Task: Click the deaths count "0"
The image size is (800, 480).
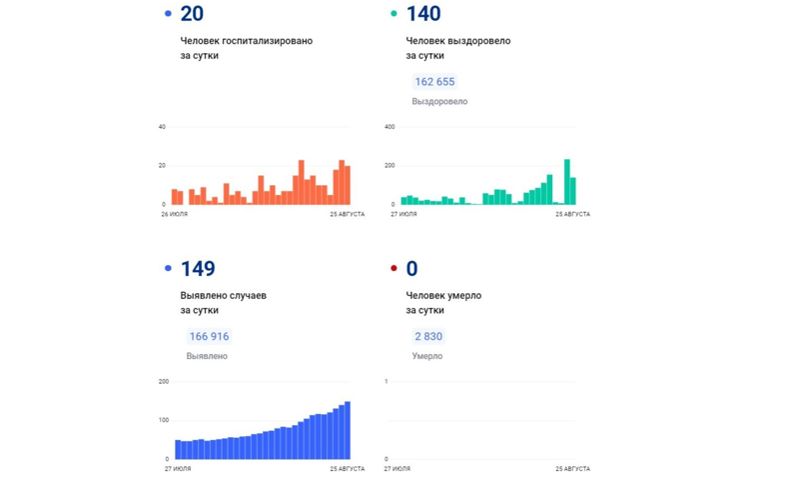Action: [x=412, y=269]
